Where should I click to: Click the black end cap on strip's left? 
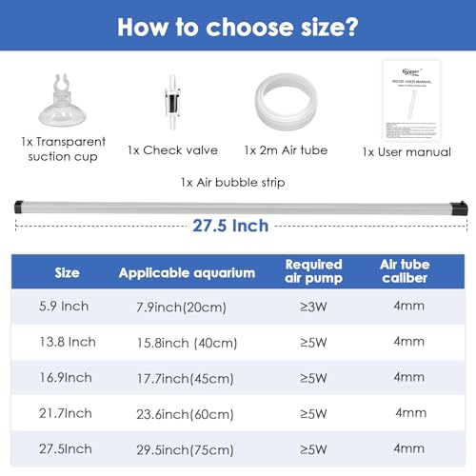[x=19, y=207]
